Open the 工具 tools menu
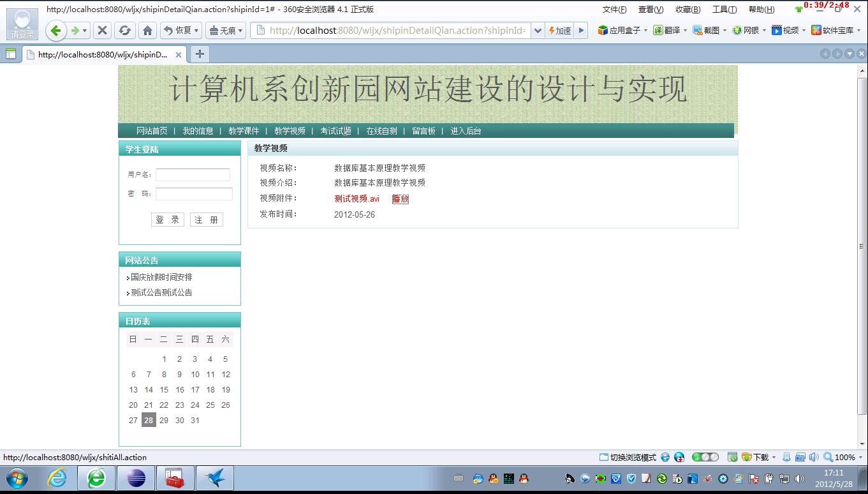The width and height of the screenshot is (868, 494). point(725,10)
